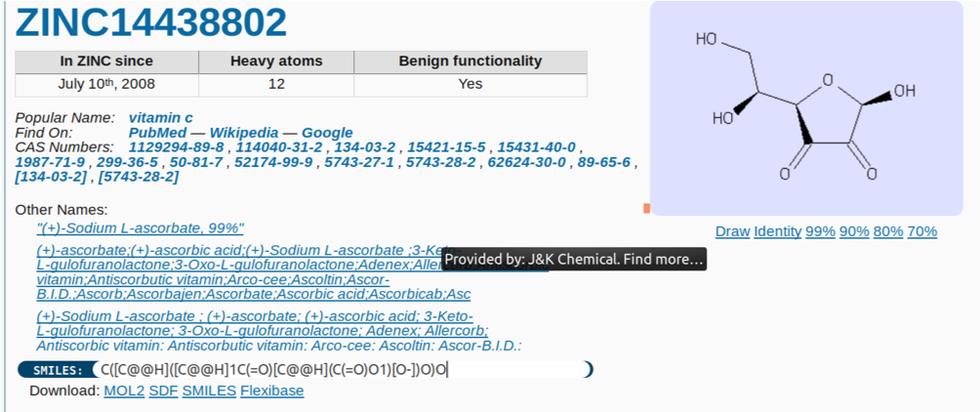Select the 99% similarity link
The height and width of the screenshot is (412, 980).
[820, 232]
